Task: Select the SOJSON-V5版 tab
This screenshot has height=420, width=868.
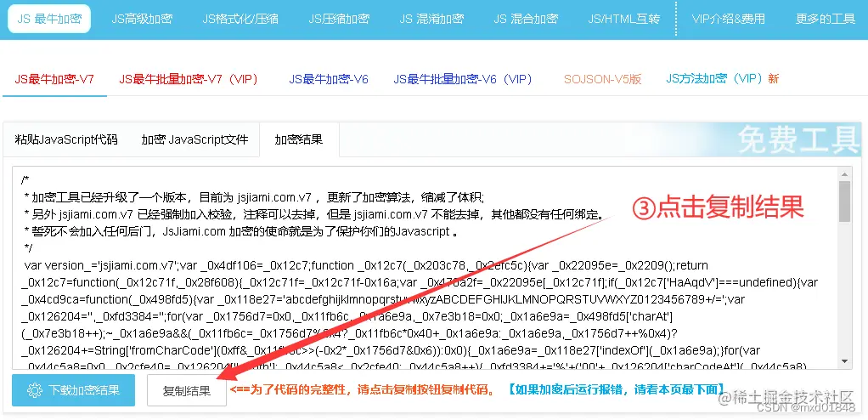Action: coord(602,79)
